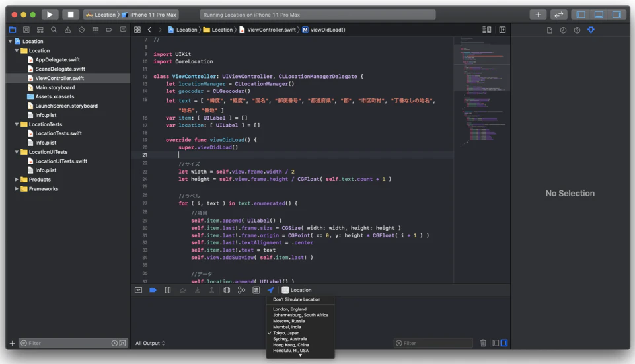Screen dimensions: 635x364
Task: Show the Issue navigator
Action: (x=67, y=30)
